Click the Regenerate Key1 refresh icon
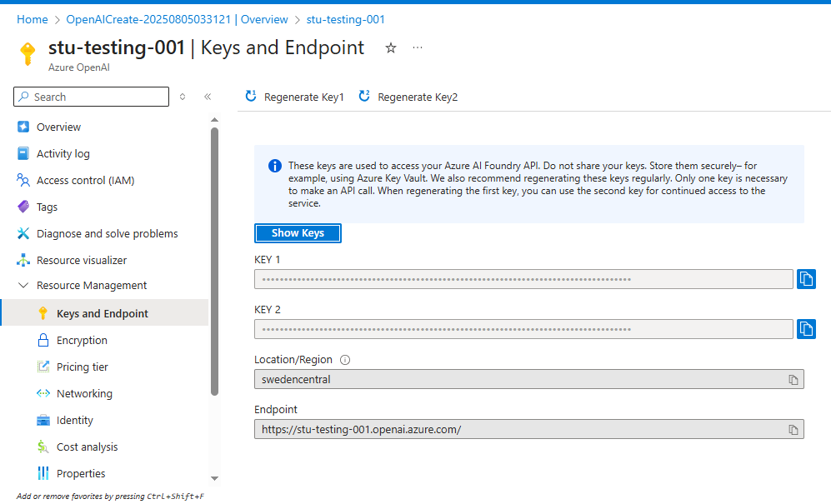 click(251, 97)
